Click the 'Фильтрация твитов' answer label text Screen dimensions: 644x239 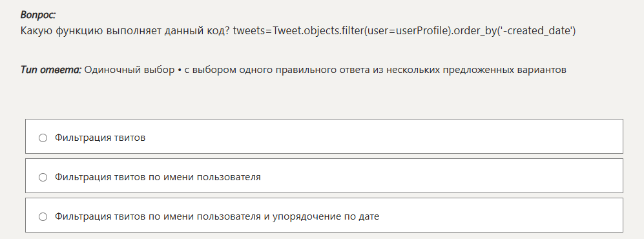point(100,138)
